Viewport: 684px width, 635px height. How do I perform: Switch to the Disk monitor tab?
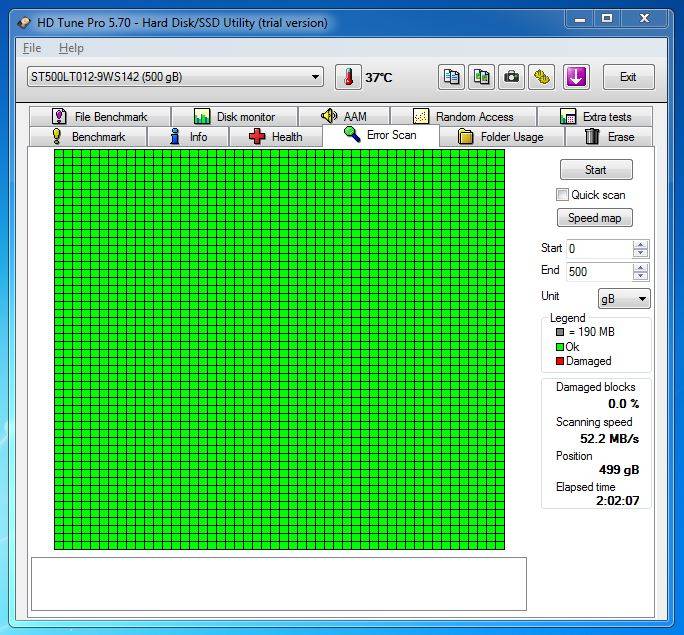point(235,116)
